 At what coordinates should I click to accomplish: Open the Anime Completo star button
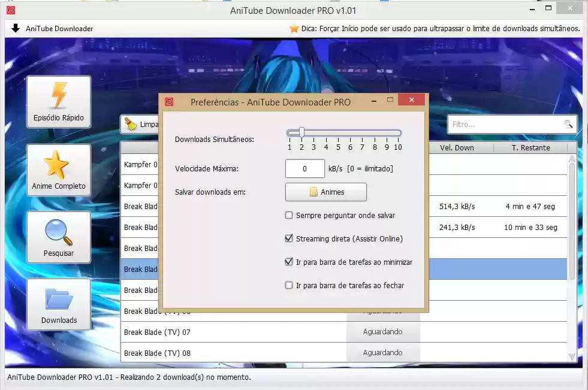click(59, 170)
